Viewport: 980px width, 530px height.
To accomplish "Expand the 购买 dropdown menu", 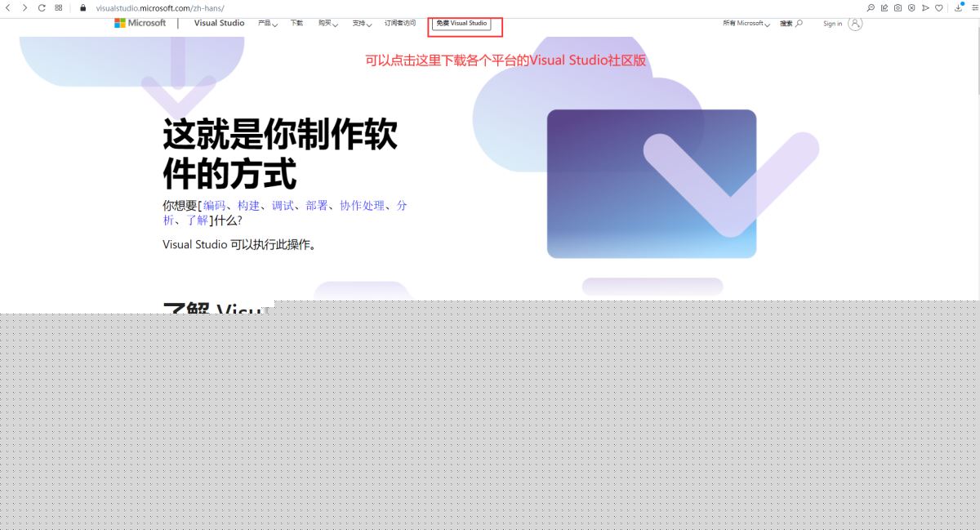I will [327, 24].
